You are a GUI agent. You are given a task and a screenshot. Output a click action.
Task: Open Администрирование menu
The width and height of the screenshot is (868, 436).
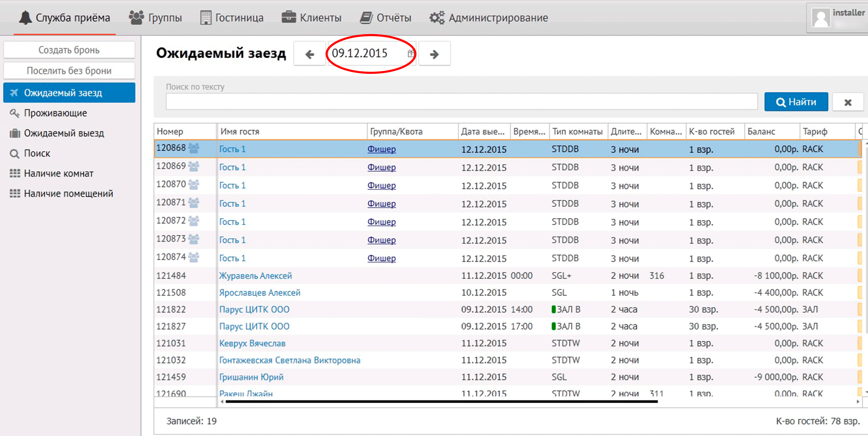click(x=489, y=18)
